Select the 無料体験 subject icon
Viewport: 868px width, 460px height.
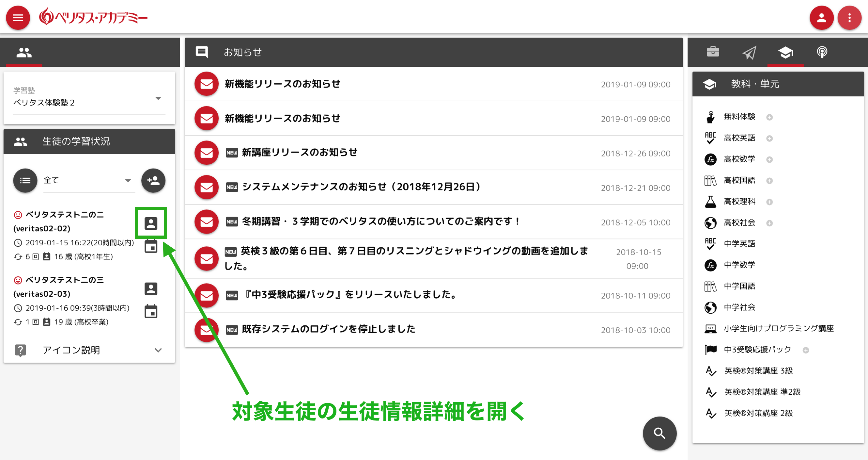point(710,117)
